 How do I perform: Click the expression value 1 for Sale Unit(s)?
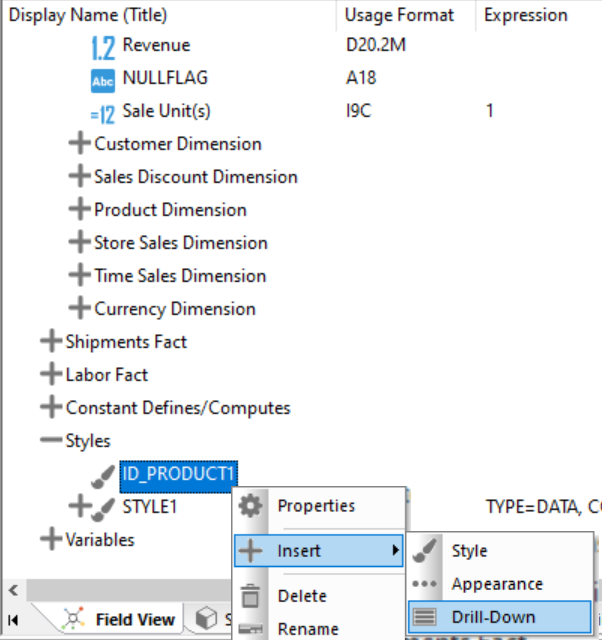[x=489, y=111]
